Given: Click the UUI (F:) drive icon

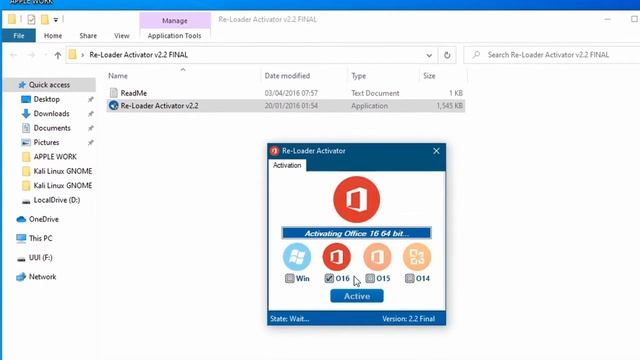Looking at the screenshot, I should (x=21, y=258).
